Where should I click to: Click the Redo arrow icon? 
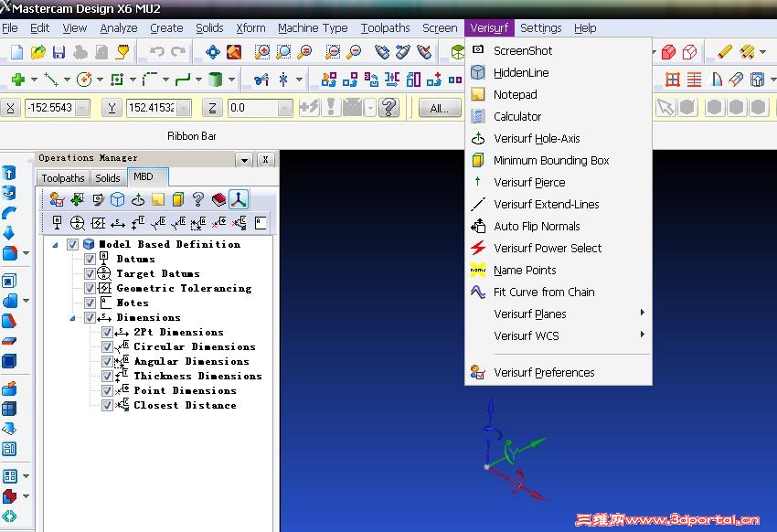tap(178, 51)
